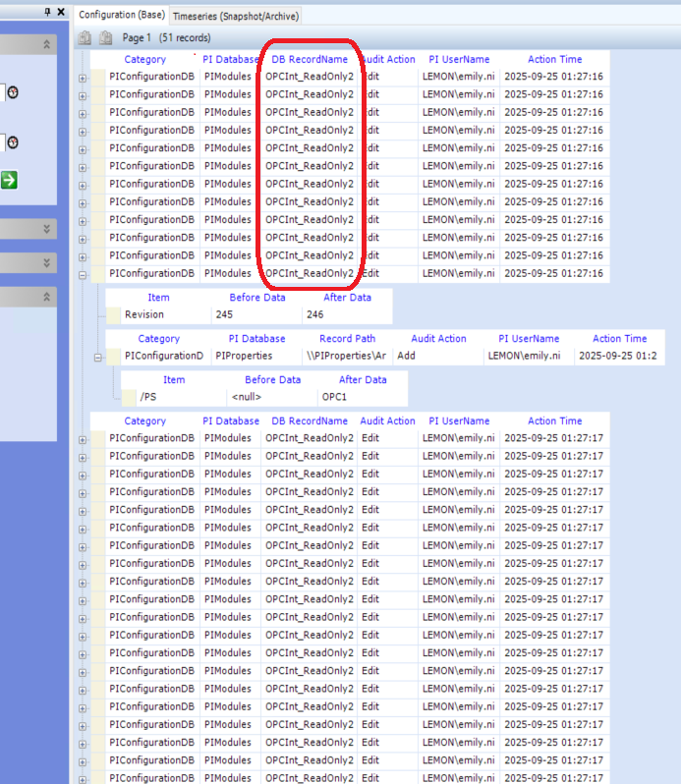Select the After Data cell showing OPC1

tap(334, 397)
